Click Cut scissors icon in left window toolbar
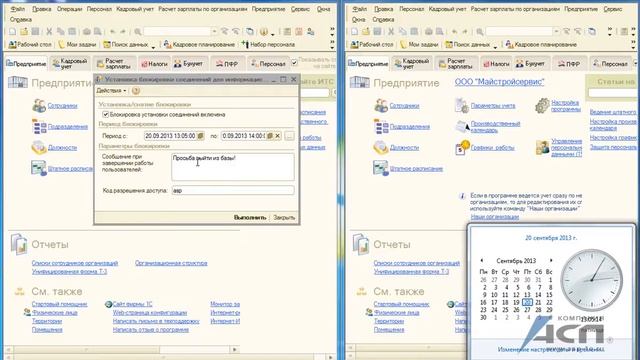The image size is (640, 360). point(49,31)
